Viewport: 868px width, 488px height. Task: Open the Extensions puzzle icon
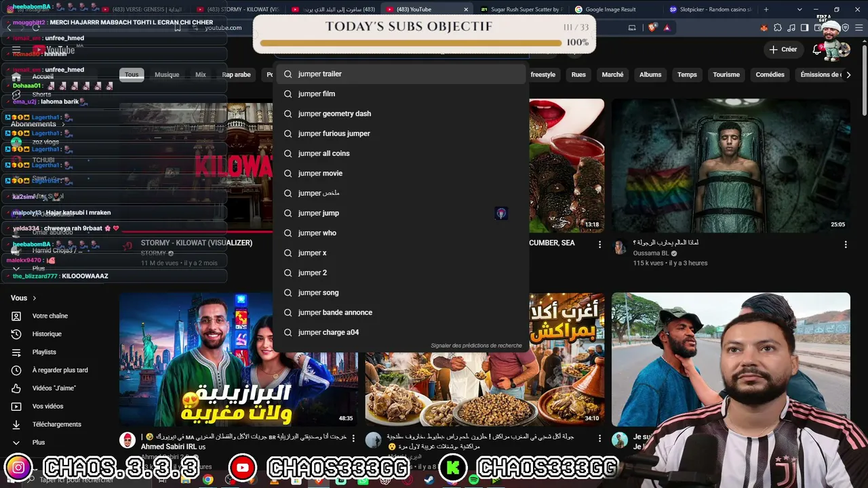[778, 28]
